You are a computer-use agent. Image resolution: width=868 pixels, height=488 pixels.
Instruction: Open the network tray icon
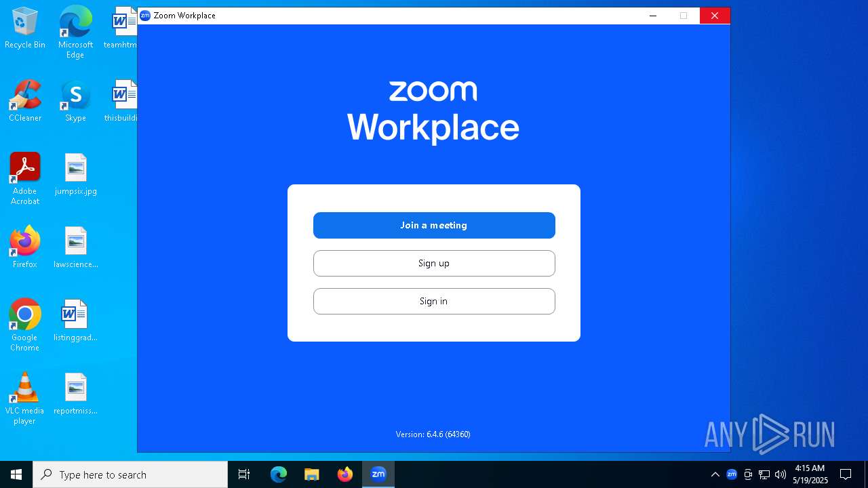tap(764, 474)
